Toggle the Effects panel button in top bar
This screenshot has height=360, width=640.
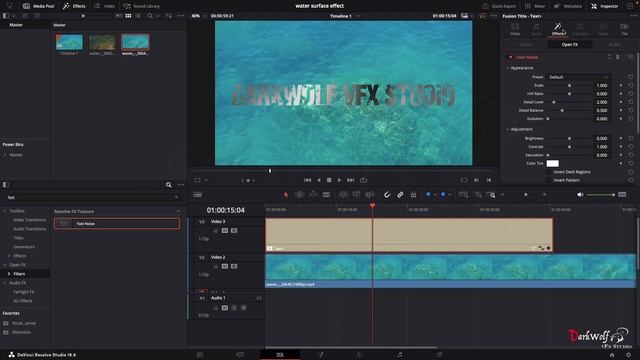point(74,6)
